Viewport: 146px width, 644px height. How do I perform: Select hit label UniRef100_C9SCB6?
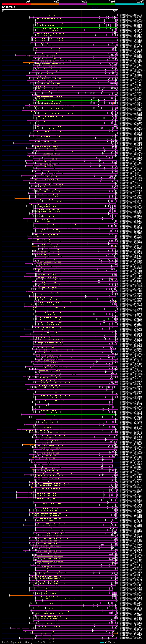click(131, 85)
